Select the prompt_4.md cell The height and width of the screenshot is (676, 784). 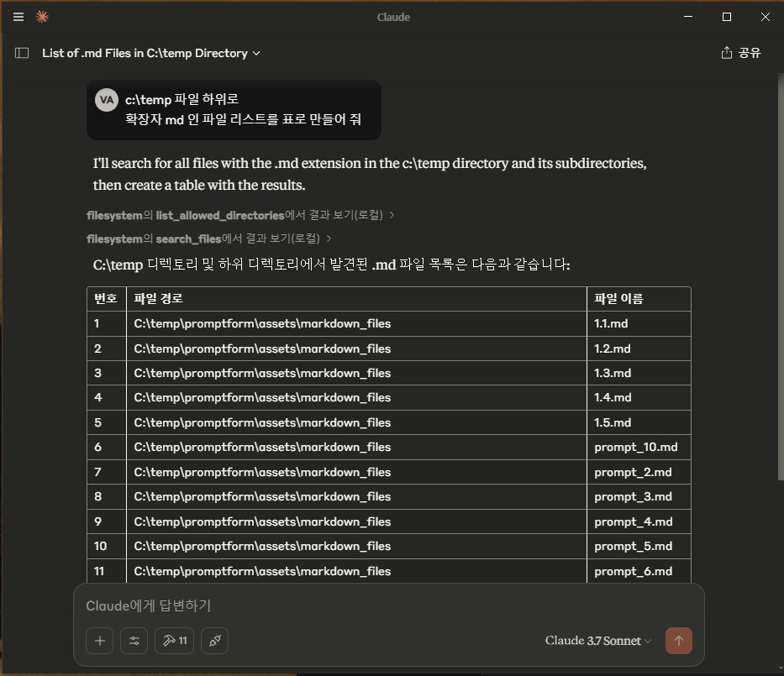point(639,521)
